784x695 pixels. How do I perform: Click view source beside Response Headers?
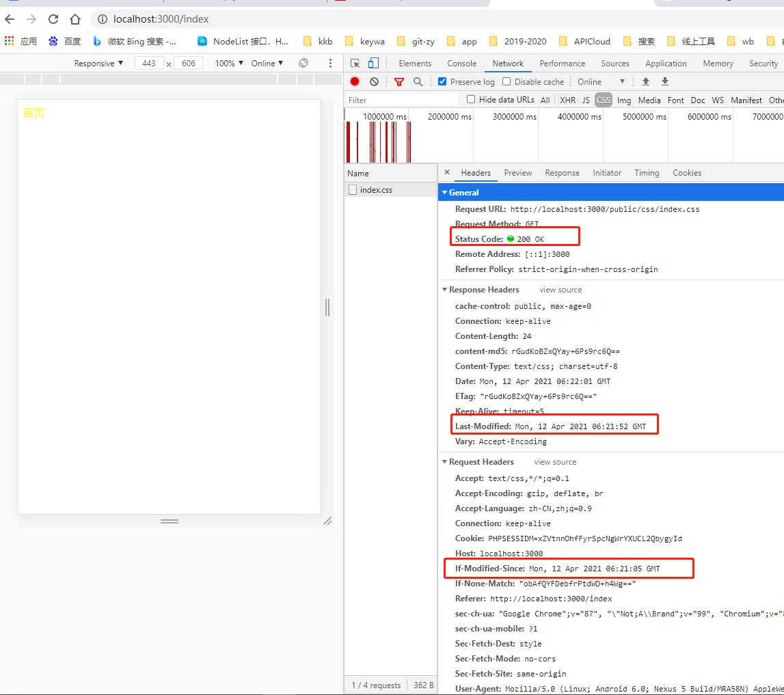(x=560, y=290)
